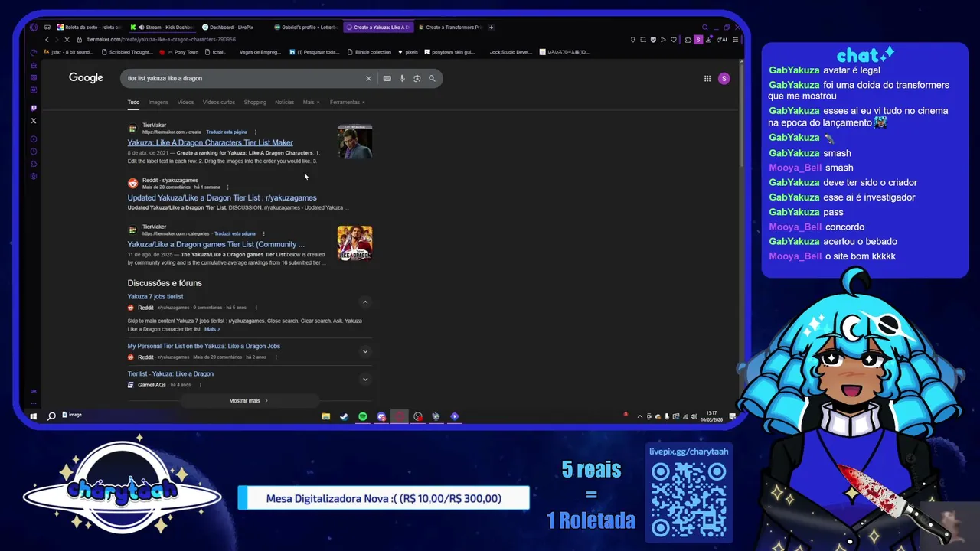
Task: Open Yakuza 7 jobs tierlist link
Action: pos(155,296)
